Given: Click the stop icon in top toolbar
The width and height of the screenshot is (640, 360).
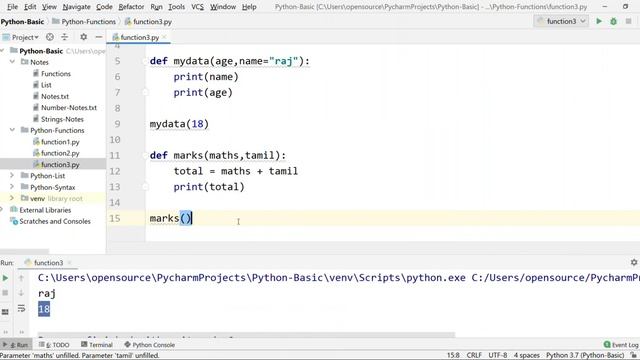Looking at the screenshot, I should (628, 21).
